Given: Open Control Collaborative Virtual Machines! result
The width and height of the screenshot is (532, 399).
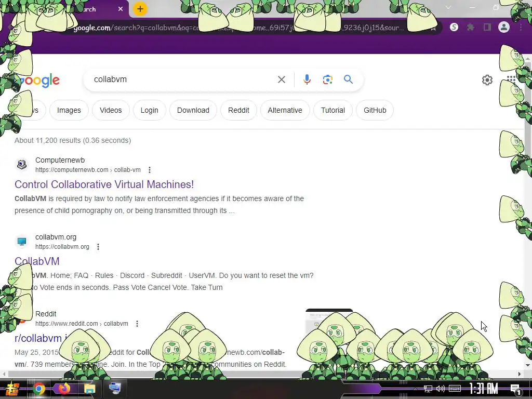Looking at the screenshot, I should tap(104, 184).
